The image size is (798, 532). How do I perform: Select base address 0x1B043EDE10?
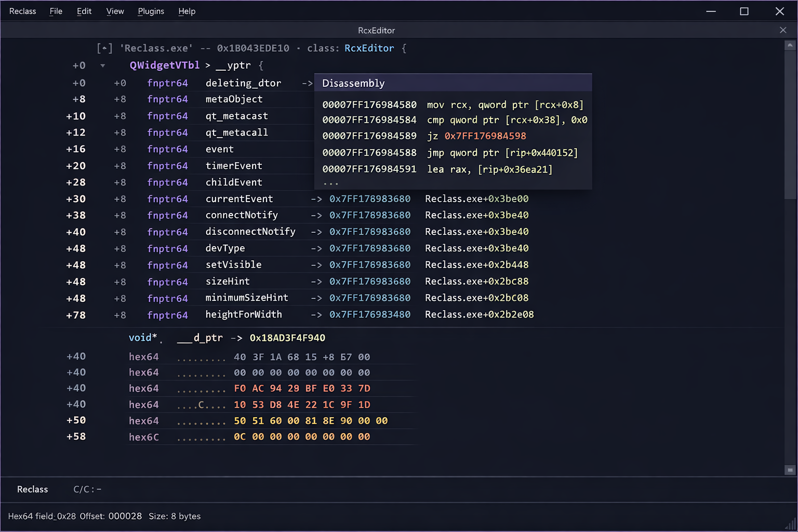coord(253,48)
